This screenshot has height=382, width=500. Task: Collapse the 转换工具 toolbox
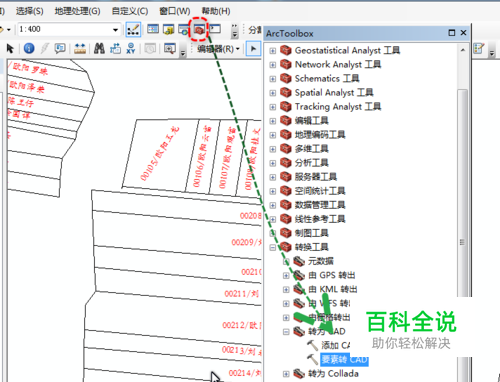point(273,247)
